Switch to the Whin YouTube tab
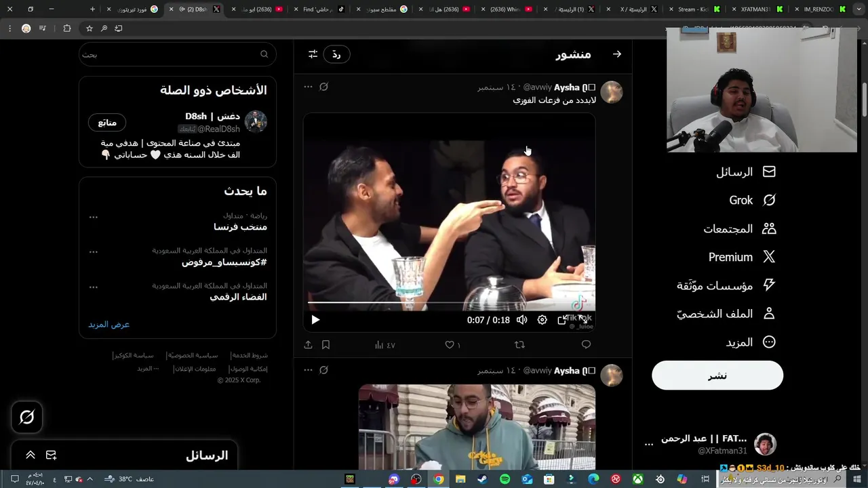Image resolution: width=868 pixels, height=488 pixels. coord(507,9)
